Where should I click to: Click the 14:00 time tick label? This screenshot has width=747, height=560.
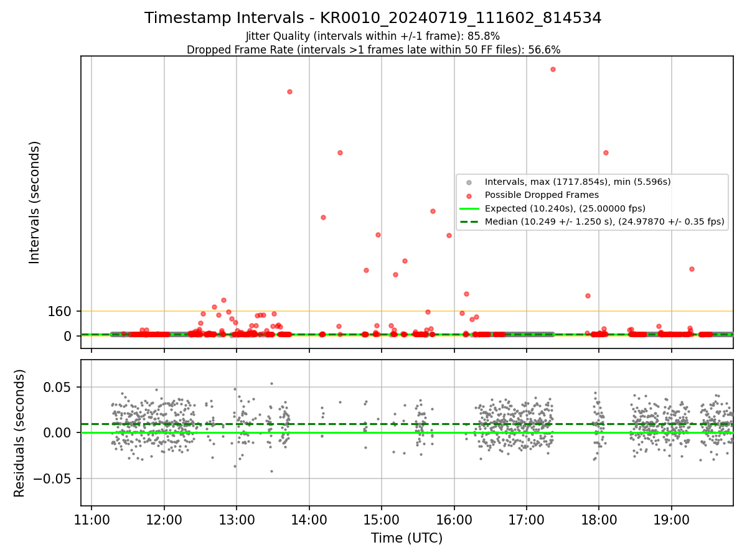pos(309,520)
